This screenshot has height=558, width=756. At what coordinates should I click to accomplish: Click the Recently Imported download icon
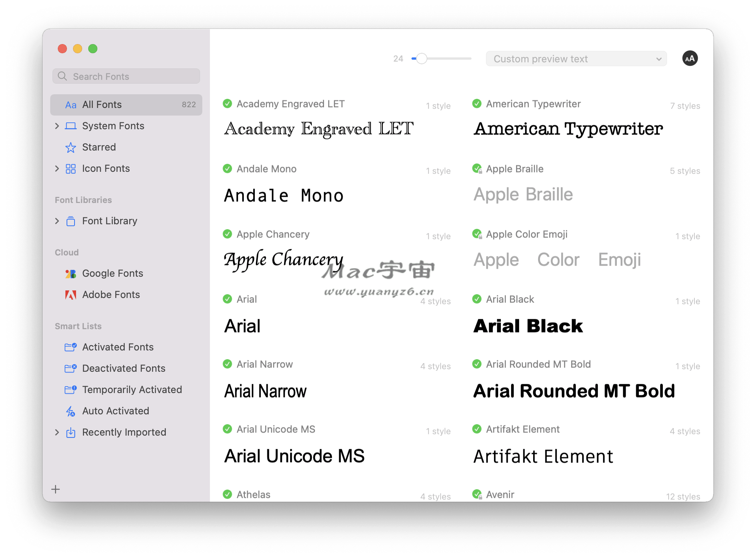pos(71,433)
